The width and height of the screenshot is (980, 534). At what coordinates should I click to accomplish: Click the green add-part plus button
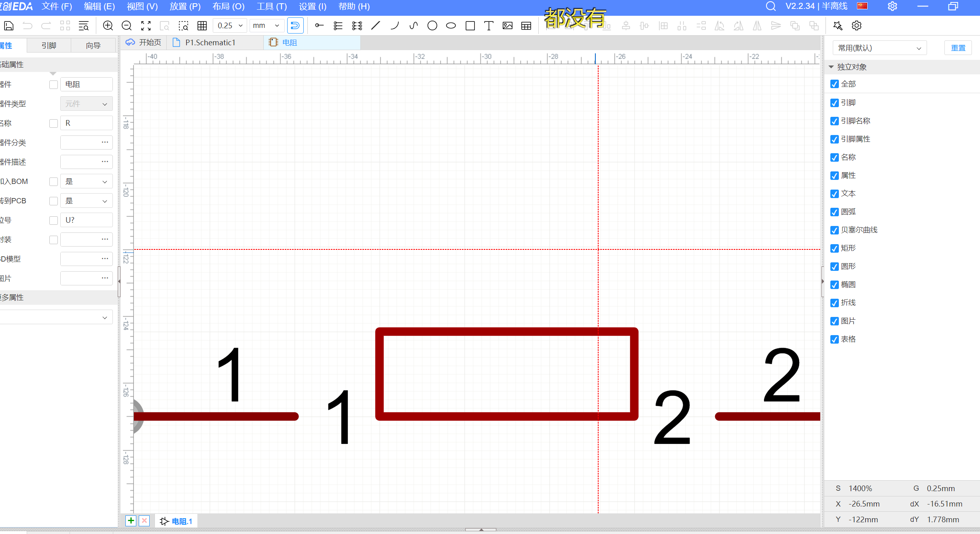[131, 521]
